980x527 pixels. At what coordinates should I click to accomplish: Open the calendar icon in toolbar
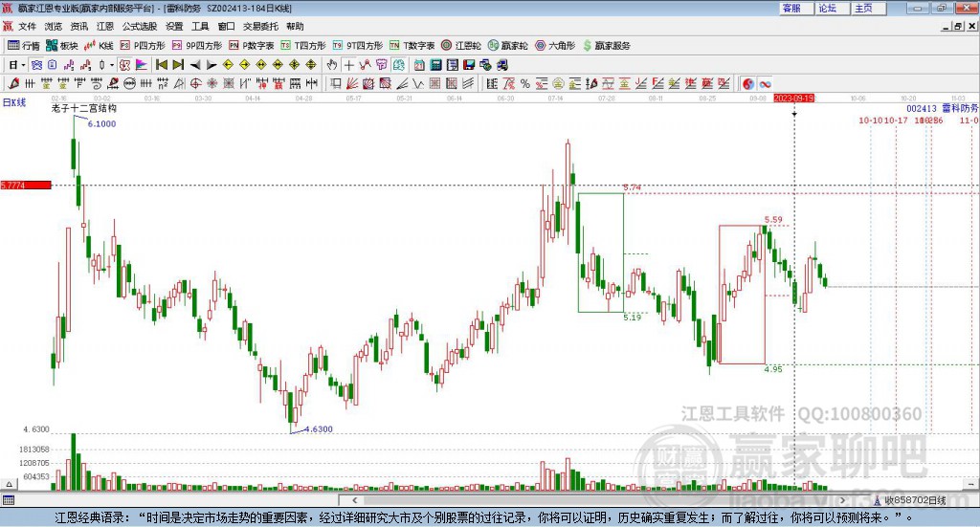click(x=419, y=65)
